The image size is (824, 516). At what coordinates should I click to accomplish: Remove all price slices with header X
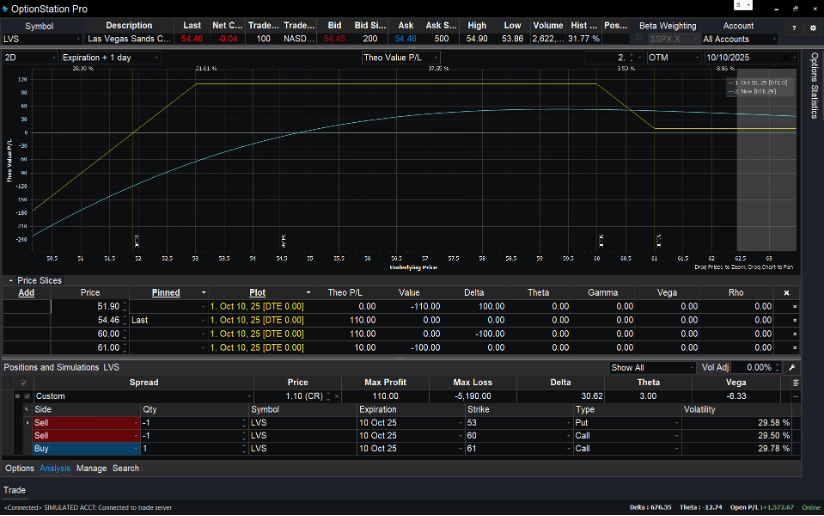(786, 293)
